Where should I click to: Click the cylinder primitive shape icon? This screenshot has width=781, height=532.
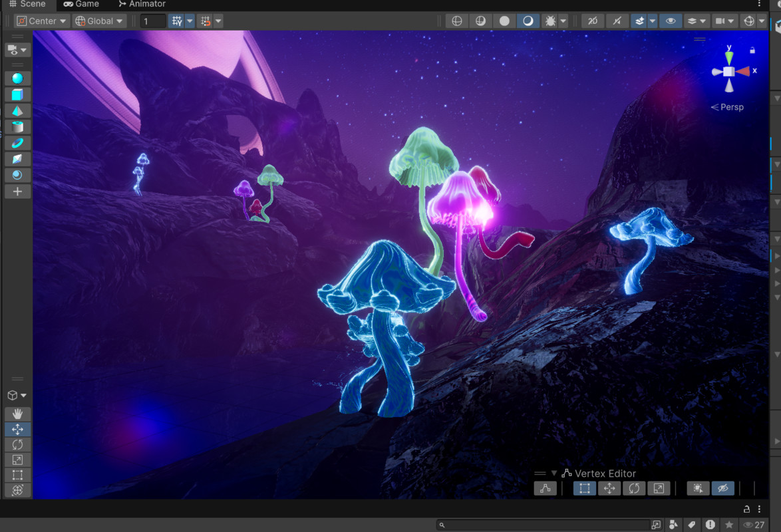tap(17, 127)
